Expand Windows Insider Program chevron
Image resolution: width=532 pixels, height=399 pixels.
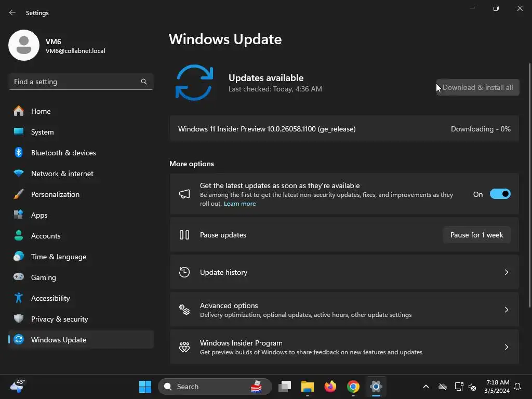[506, 347]
